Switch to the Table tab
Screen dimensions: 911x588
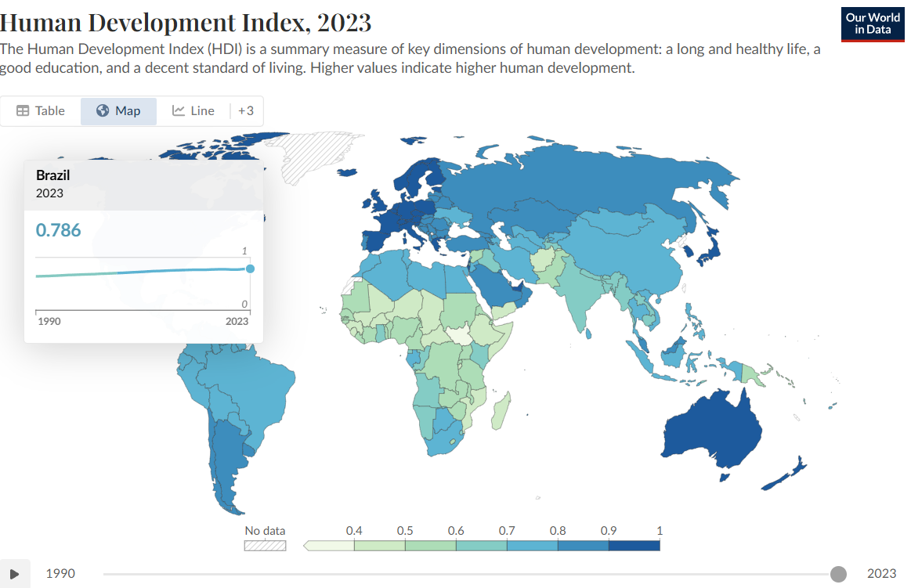point(41,111)
